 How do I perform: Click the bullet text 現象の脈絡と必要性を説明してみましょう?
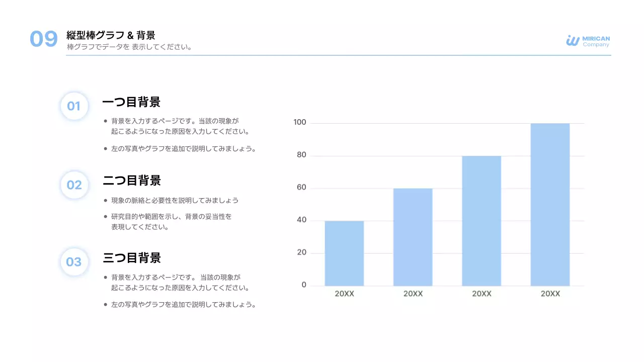[175, 200]
